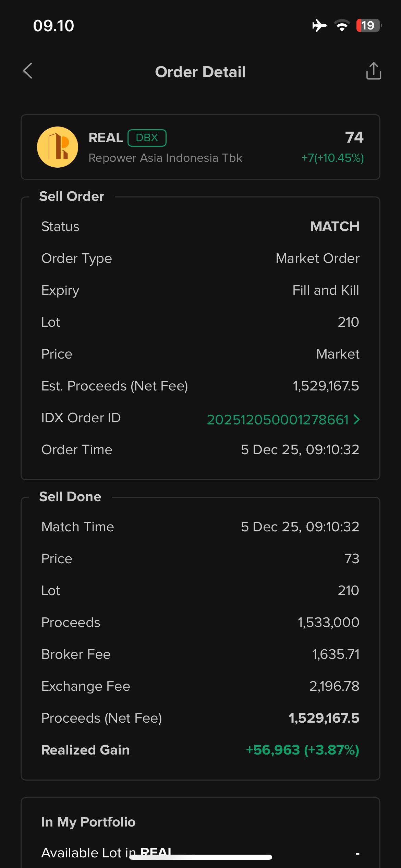Tap the In My Portfolio heading
Viewport: 401px width, 868px height.
[x=88, y=822]
